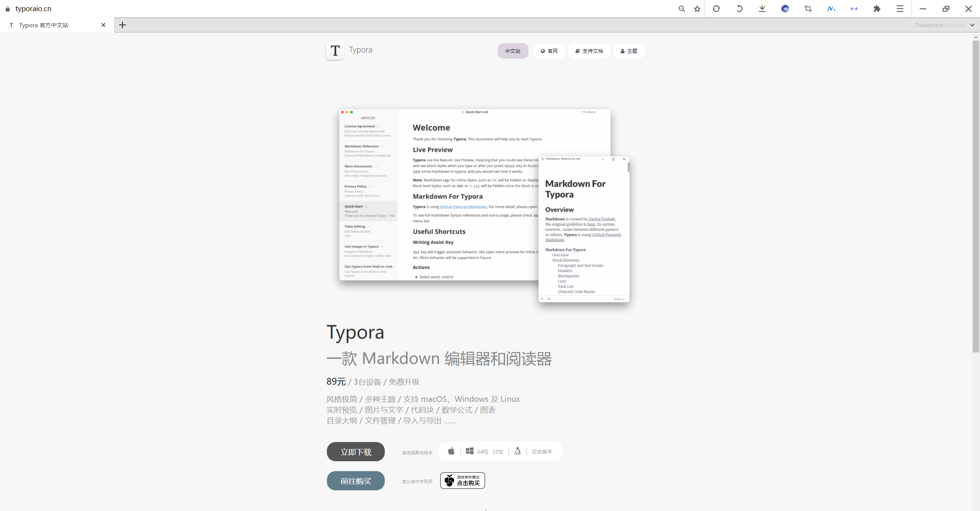Screen dimensions: 980x511
Task: Click the 风格极简 / 多种主题 feature line
Action: click(x=423, y=399)
